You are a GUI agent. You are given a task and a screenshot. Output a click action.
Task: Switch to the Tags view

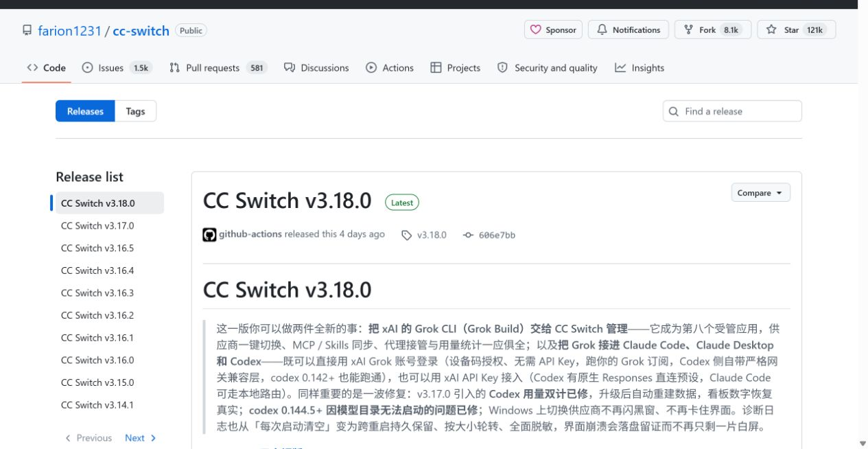[x=135, y=111]
